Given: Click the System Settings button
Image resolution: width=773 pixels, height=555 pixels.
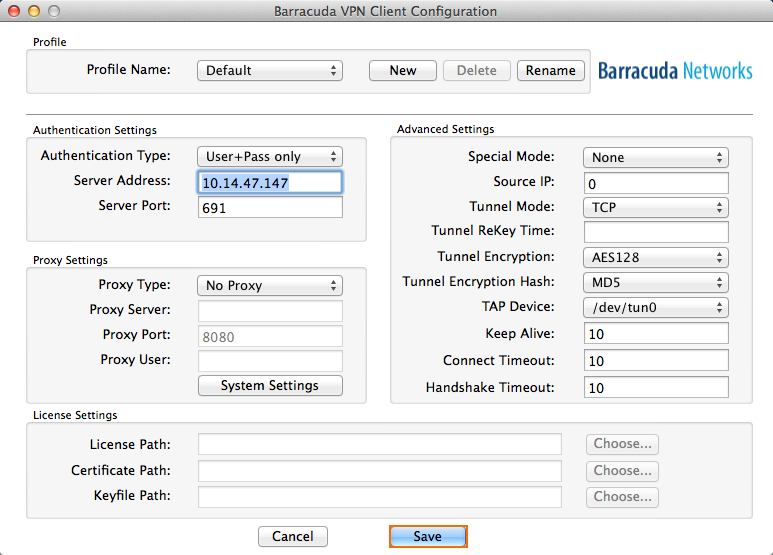Looking at the screenshot, I should (x=270, y=385).
